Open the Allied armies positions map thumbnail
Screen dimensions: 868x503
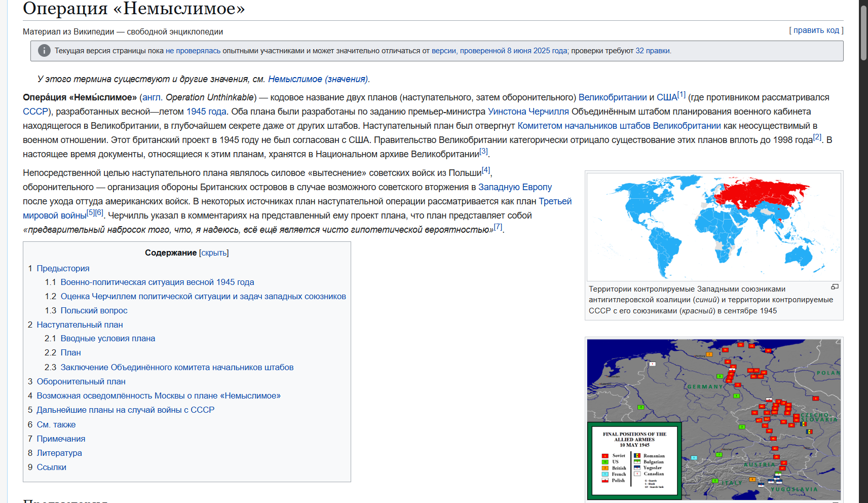pyautogui.click(x=714, y=419)
